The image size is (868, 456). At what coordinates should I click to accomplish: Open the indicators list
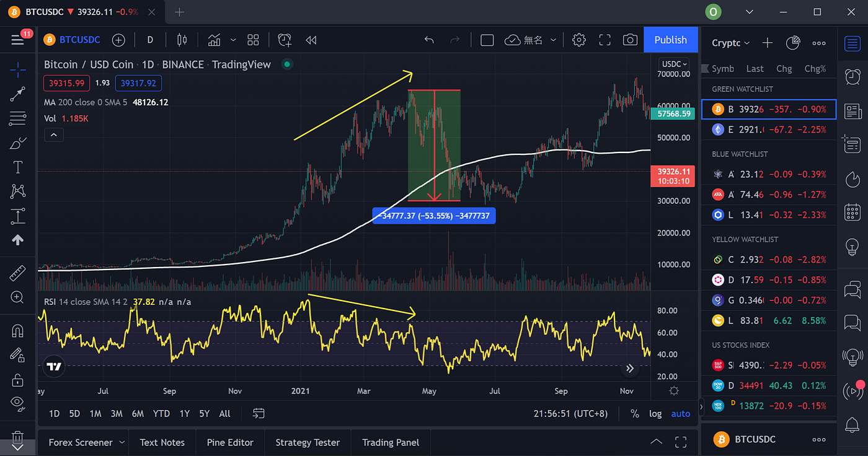[x=215, y=40]
